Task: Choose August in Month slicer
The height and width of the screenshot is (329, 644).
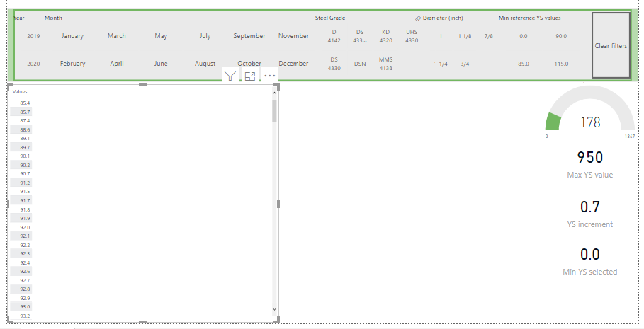Action: [x=205, y=64]
